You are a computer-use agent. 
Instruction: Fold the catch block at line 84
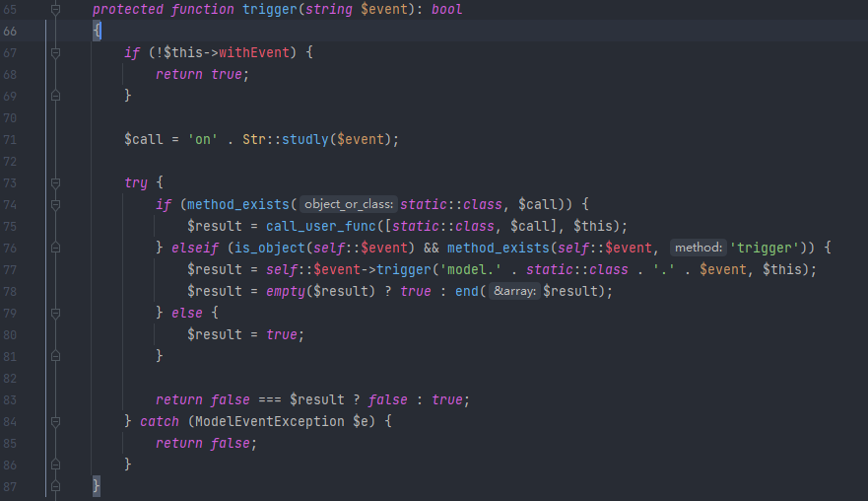pyautogui.click(x=56, y=422)
